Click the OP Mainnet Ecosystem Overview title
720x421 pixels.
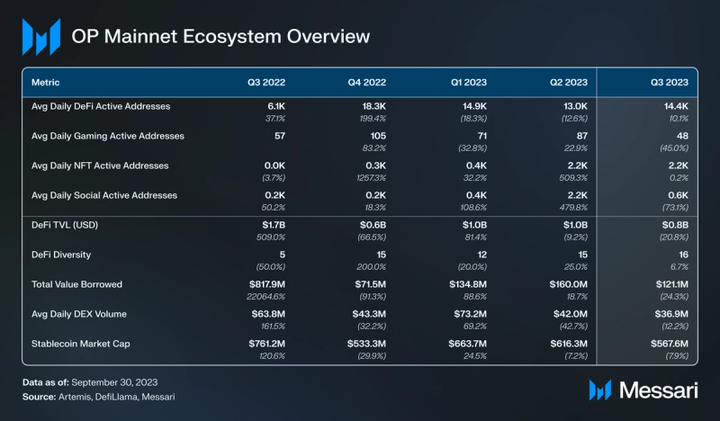[x=221, y=37]
